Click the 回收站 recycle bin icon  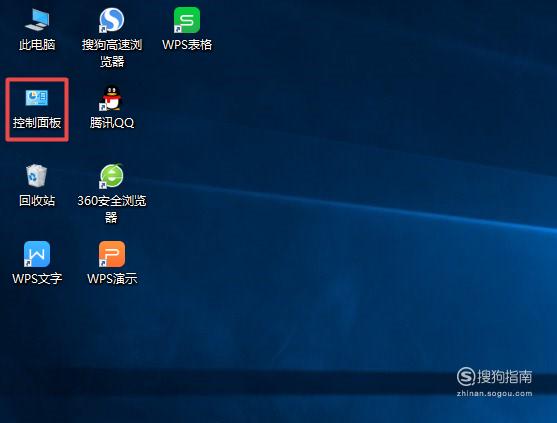tap(37, 175)
